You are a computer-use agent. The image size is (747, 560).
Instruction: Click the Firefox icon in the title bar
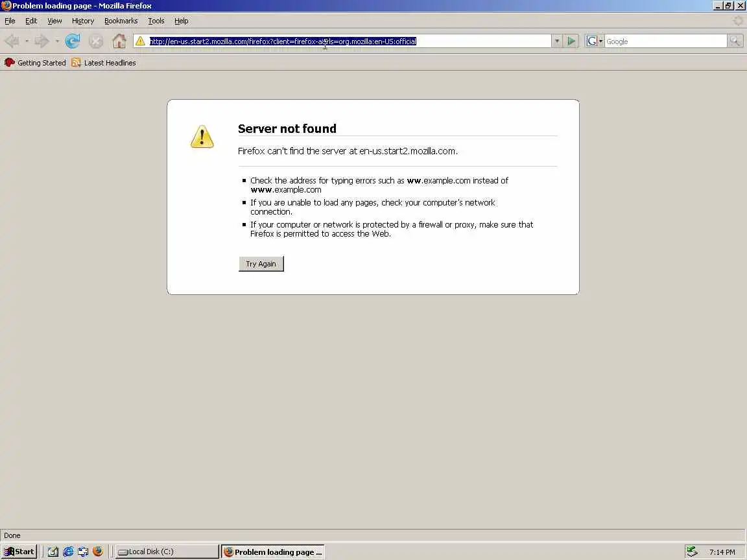pyautogui.click(x=6, y=6)
